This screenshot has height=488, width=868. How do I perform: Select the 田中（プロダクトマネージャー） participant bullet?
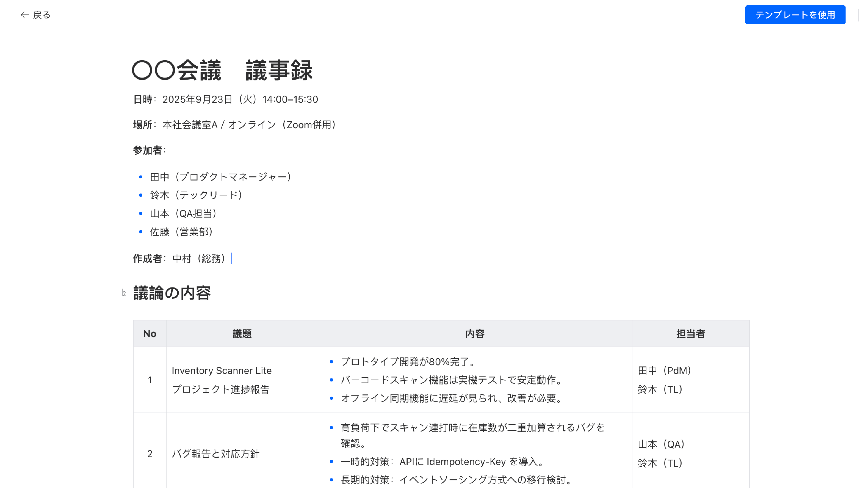(x=220, y=177)
